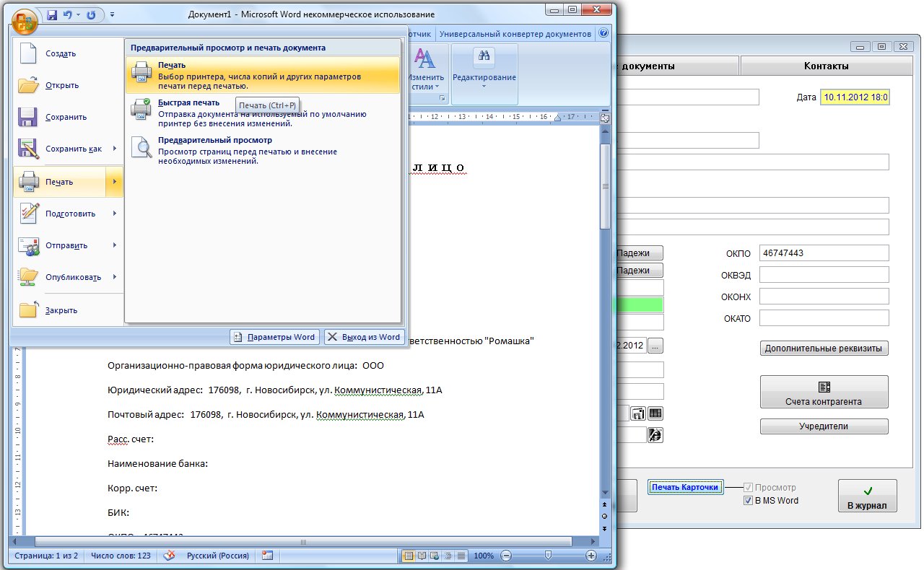Click the ellipsis date picker button
Screen dimensions: 924x570
pyautogui.click(x=655, y=346)
